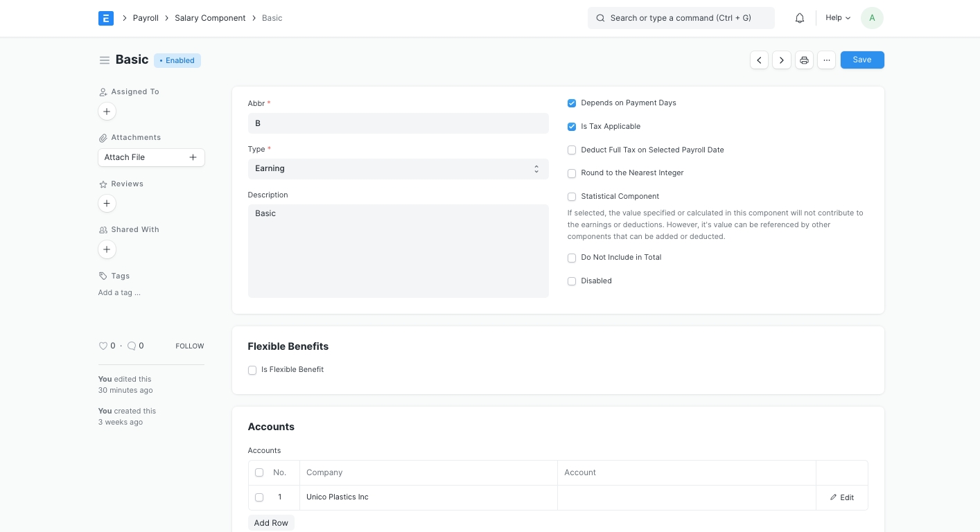Uncheck Depends on Payment Days
The image size is (980, 532).
coord(572,103)
